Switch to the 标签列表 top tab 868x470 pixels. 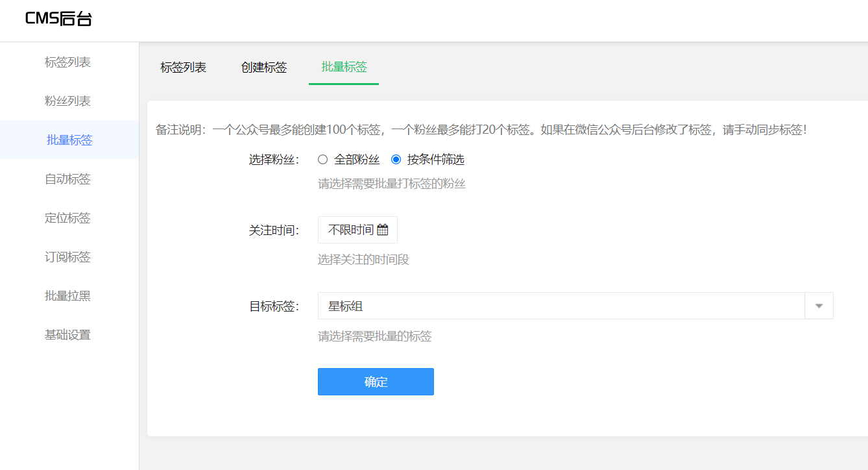[x=184, y=67]
